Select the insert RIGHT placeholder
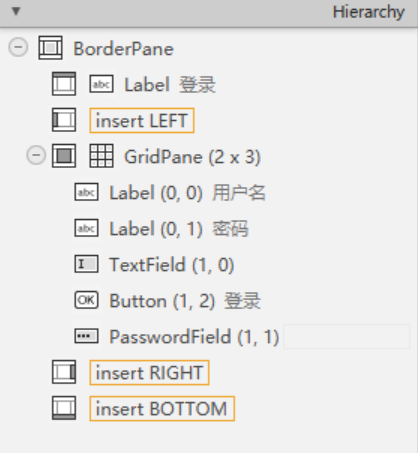The height and width of the screenshot is (453, 418). (149, 372)
